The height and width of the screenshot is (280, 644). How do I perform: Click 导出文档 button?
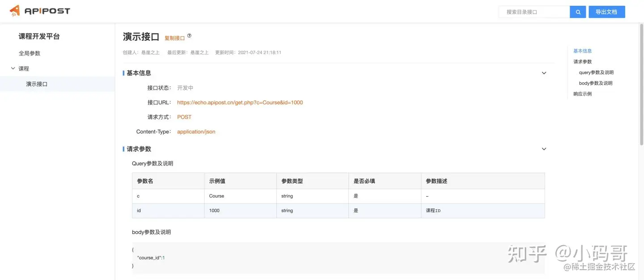(606, 12)
